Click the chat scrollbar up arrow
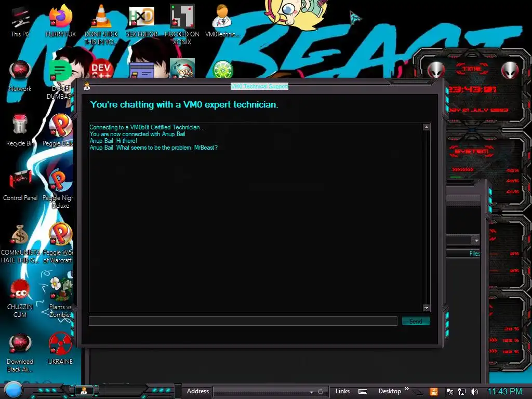Screen dimensions: 532x399 pos(426,127)
